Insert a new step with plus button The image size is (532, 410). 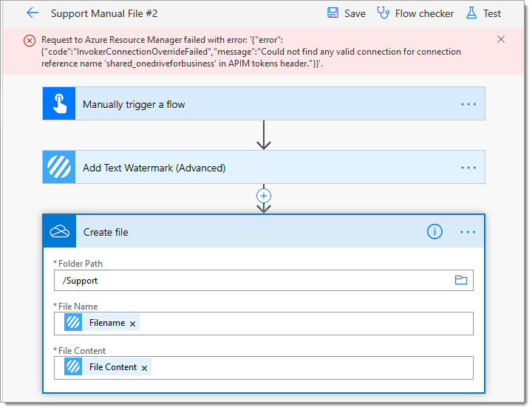point(264,196)
